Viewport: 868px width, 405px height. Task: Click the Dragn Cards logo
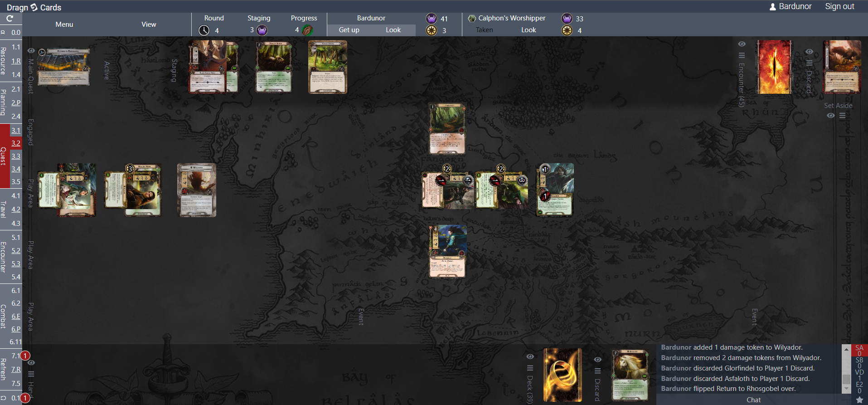click(x=34, y=7)
